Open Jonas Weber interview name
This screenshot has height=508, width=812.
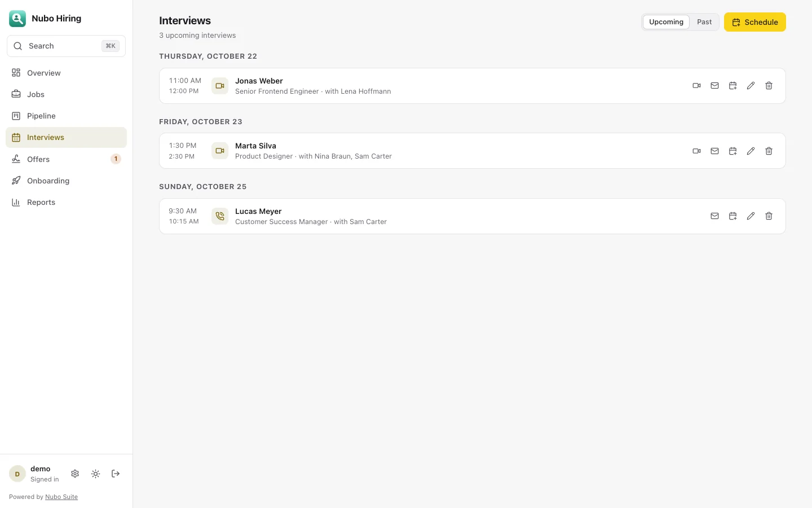tap(259, 81)
